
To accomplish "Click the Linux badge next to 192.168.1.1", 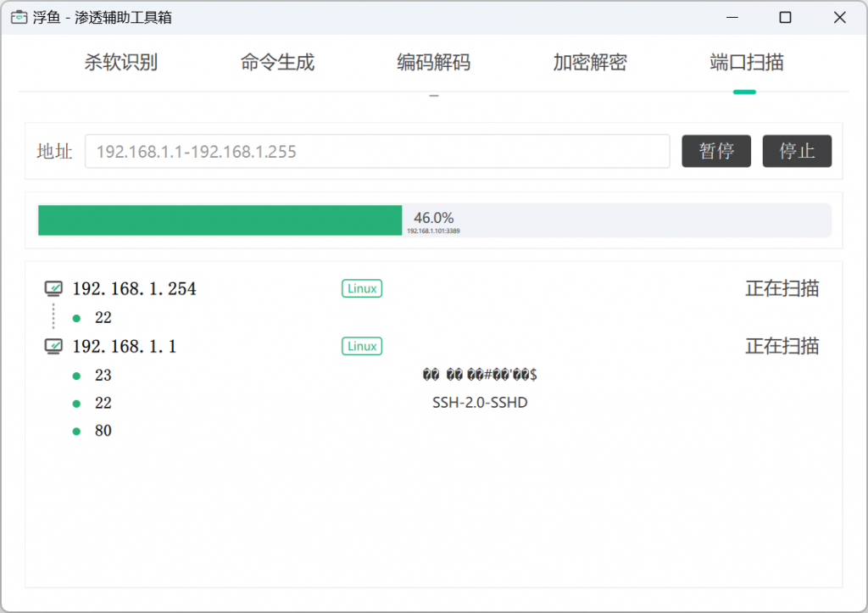I will (361, 346).
